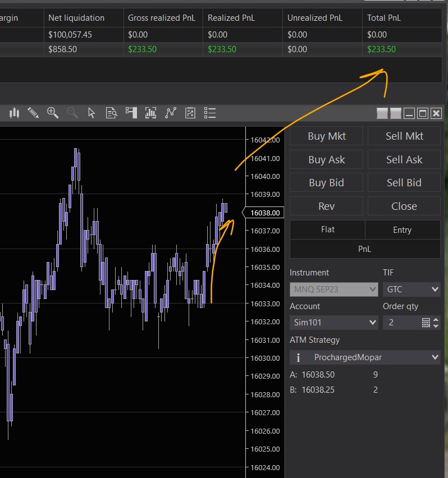
Task: Click the Entry price display box
Action: coord(403,229)
